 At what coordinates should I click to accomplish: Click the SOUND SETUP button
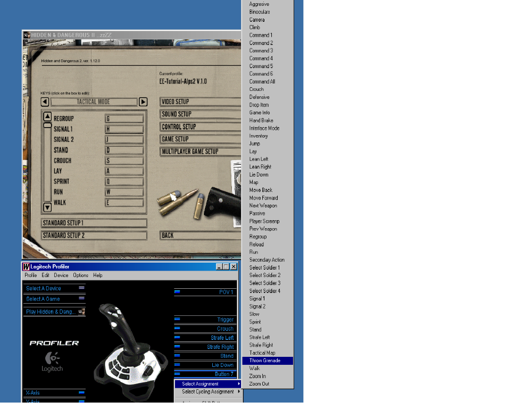[200, 114]
